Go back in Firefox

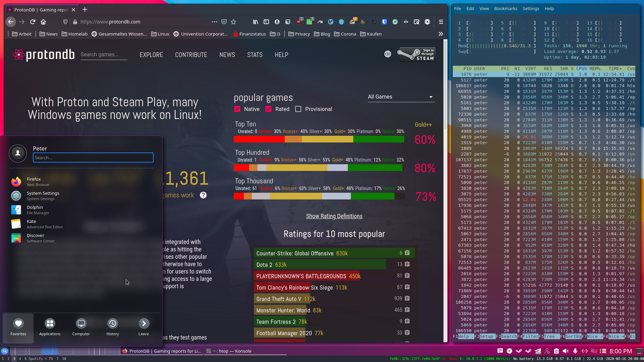point(11,22)
